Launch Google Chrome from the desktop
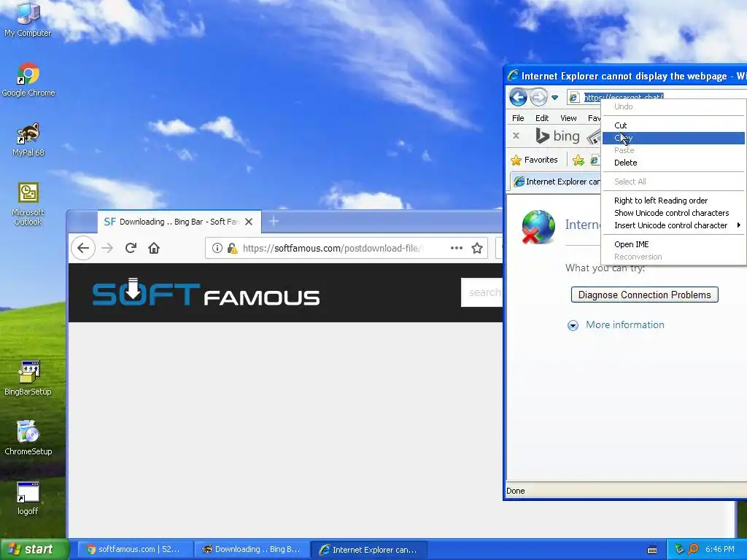The height and width of the screenshot is (560, 747). pyautogui.click(x=28, y=79)
